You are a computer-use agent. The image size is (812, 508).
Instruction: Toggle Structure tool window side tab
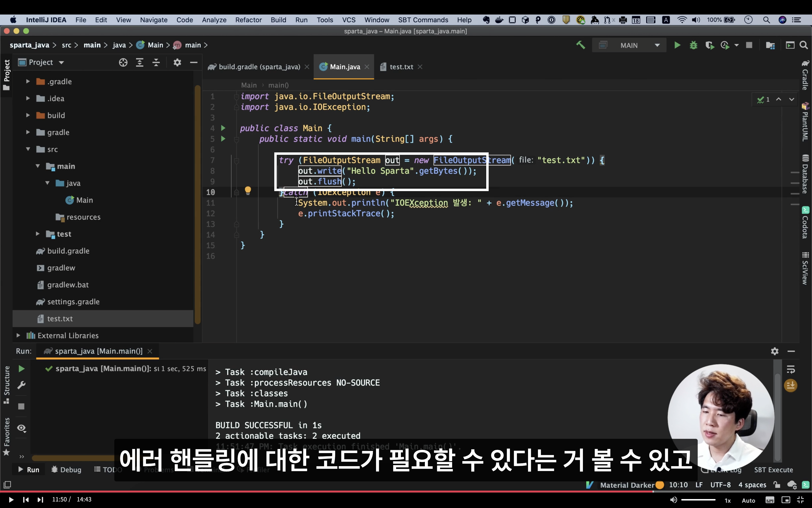coord(6,385)
